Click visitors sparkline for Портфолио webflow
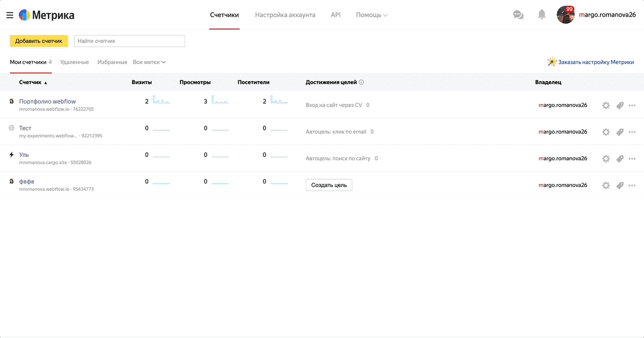The width and height of the screenshot is (644, 338). click(x=279, y=100)
